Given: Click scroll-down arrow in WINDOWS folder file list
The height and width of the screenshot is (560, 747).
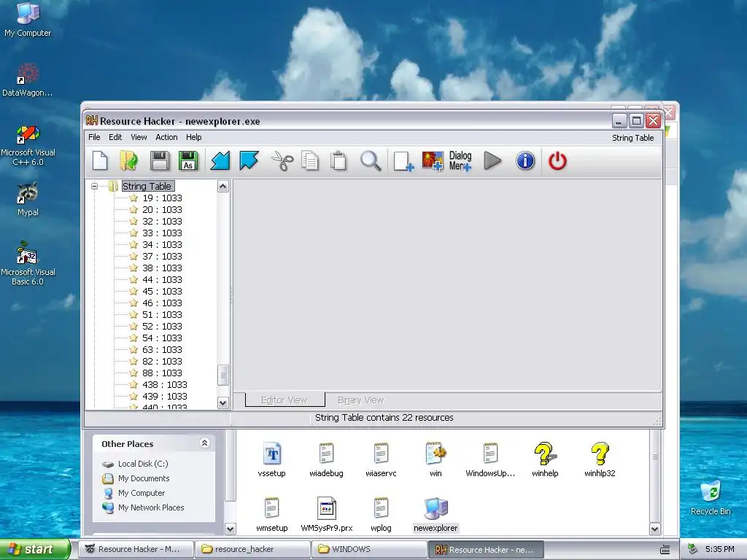Looking at the screenshot, I should click(x=654, y=529).
